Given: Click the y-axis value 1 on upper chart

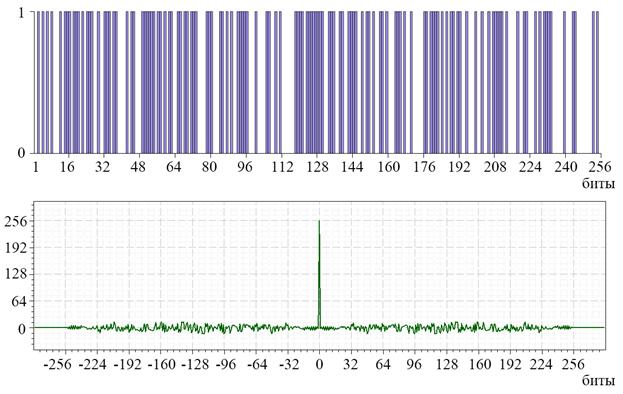Looking at the screenshot, I should [21, 13].
